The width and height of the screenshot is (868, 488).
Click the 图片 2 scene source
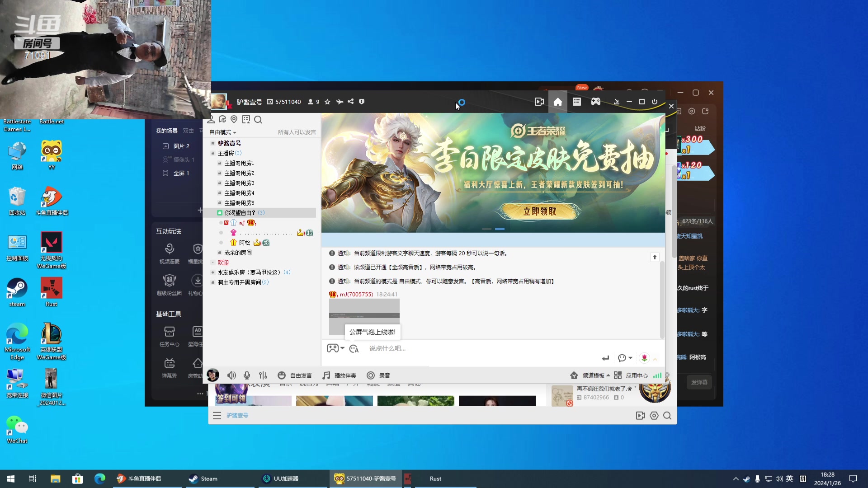181,146
